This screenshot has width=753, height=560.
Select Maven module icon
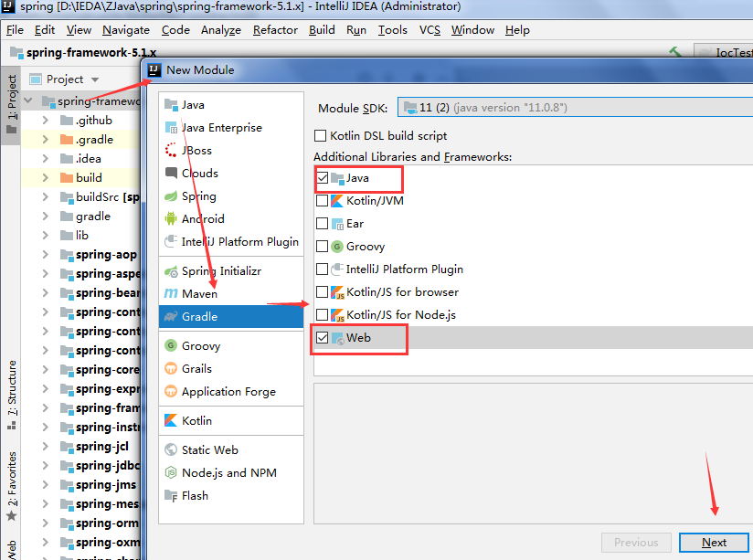click(x=171, y=293)
